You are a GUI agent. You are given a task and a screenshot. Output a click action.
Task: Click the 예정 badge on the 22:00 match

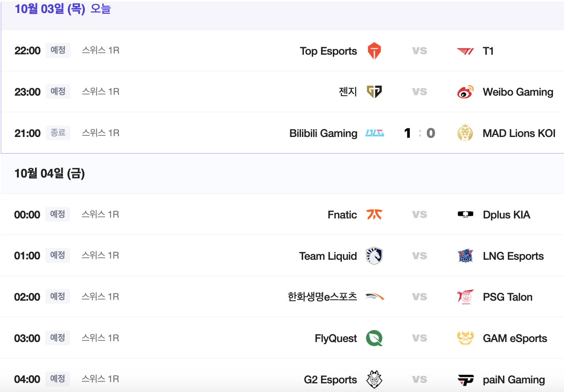(58, 50)
